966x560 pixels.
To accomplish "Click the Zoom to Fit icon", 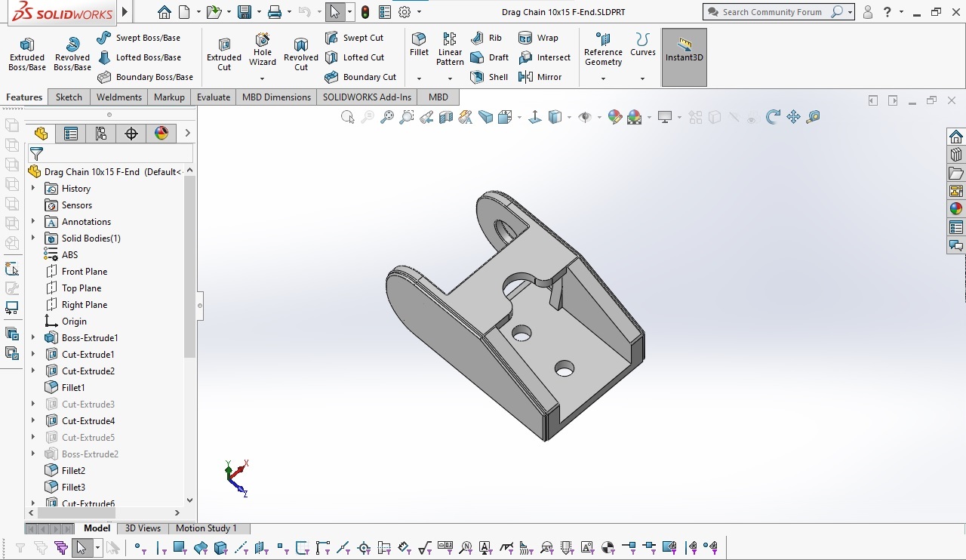I will point(347,117).
